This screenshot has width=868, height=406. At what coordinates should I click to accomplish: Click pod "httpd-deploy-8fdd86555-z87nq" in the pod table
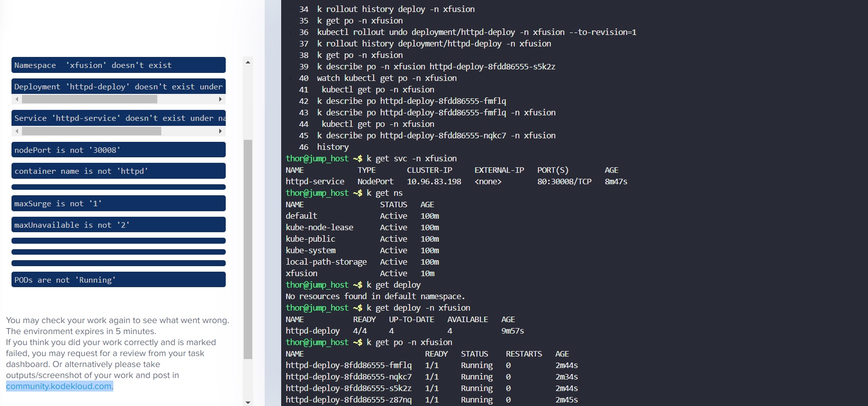349,400
